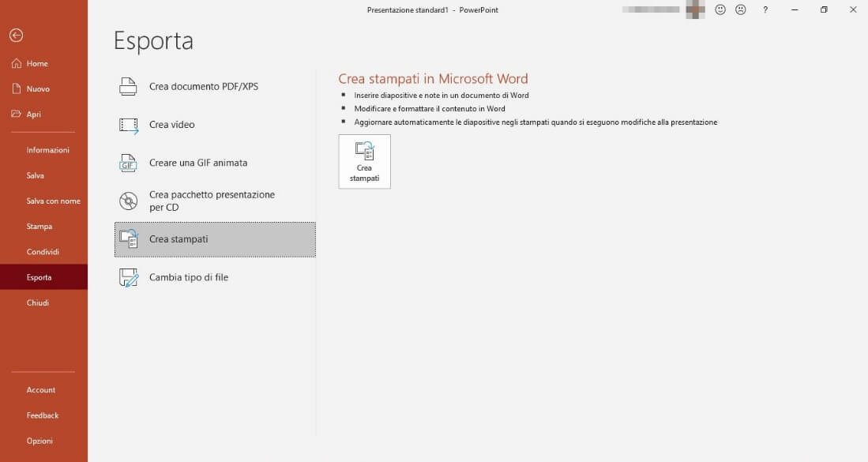The width and height of the screenshot is (868, 462).
Task: Close the PowerPoint window
Action: (x=853, y=10)
